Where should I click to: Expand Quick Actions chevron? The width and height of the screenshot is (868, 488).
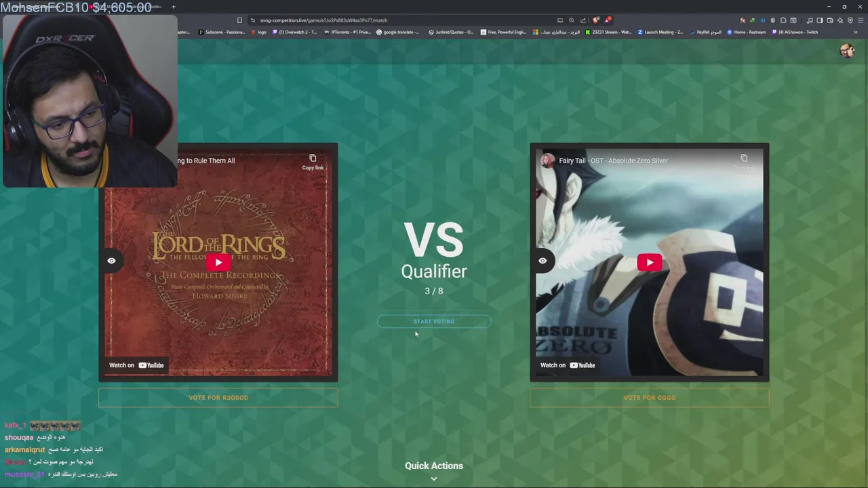[434, 479]
